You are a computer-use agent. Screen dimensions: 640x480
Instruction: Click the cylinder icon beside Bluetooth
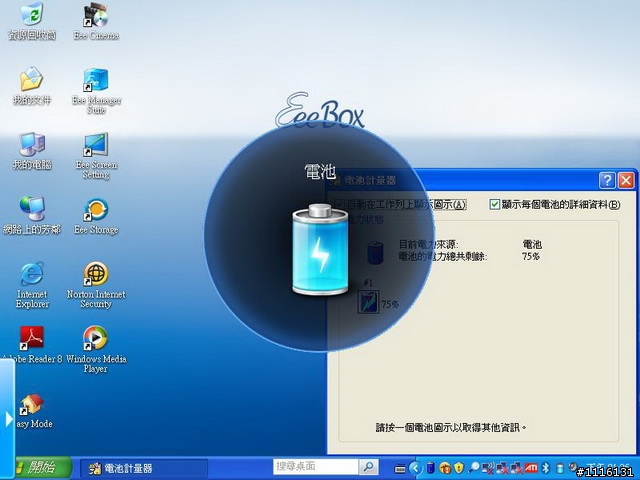[x=560, y=468]
